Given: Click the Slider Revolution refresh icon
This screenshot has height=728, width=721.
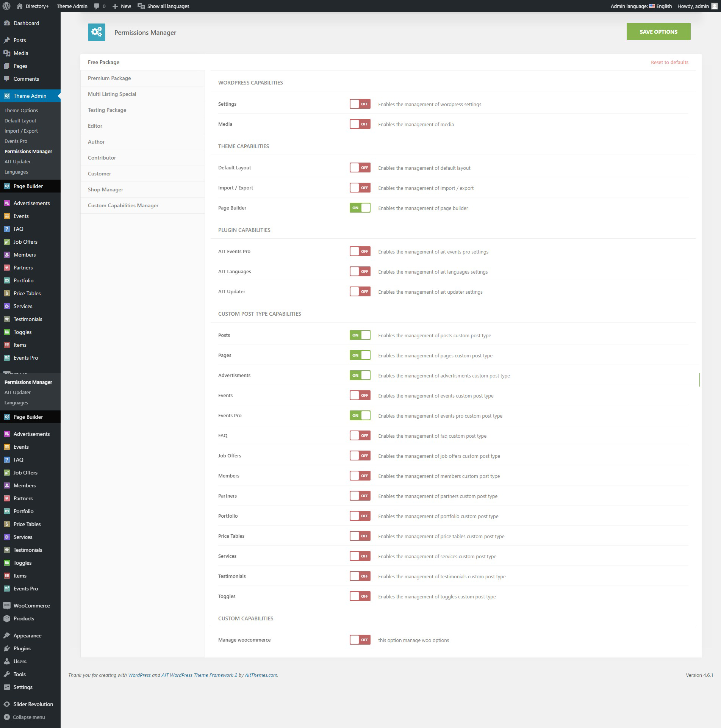Looking at the screenshot, I should [x=7, y=704].
